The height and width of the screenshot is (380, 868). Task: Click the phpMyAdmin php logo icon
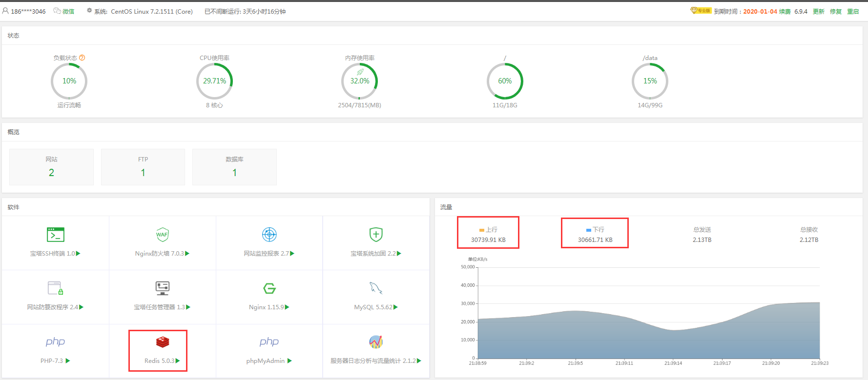point(269,342)
